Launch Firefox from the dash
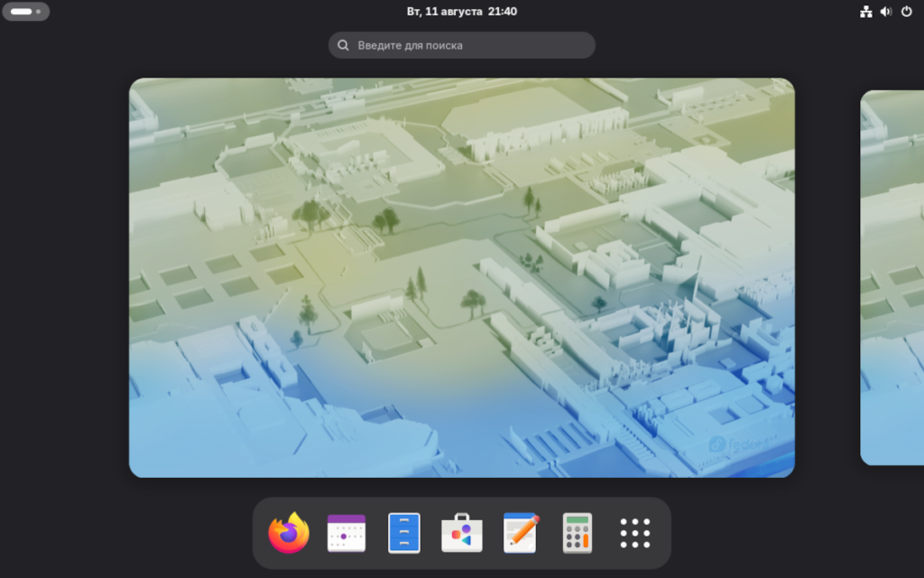The width and height of the screenshot is (924, 578). (x=289, y=533)
